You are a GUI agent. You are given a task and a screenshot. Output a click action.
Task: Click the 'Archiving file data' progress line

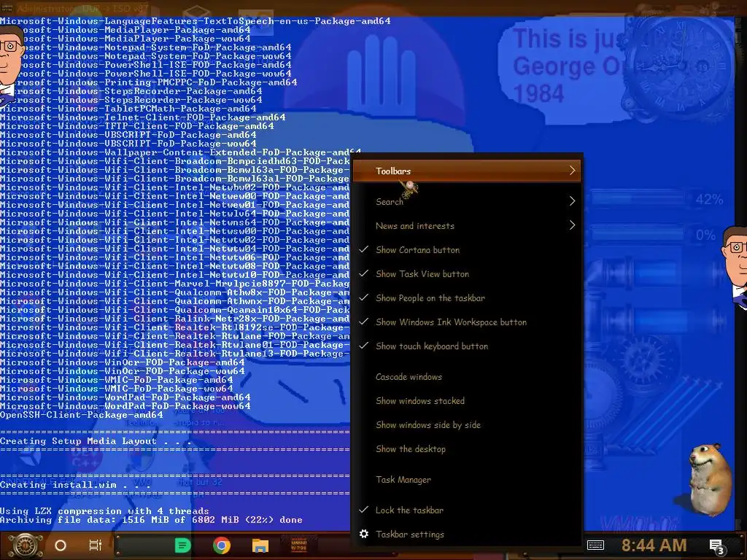[151, 519]
